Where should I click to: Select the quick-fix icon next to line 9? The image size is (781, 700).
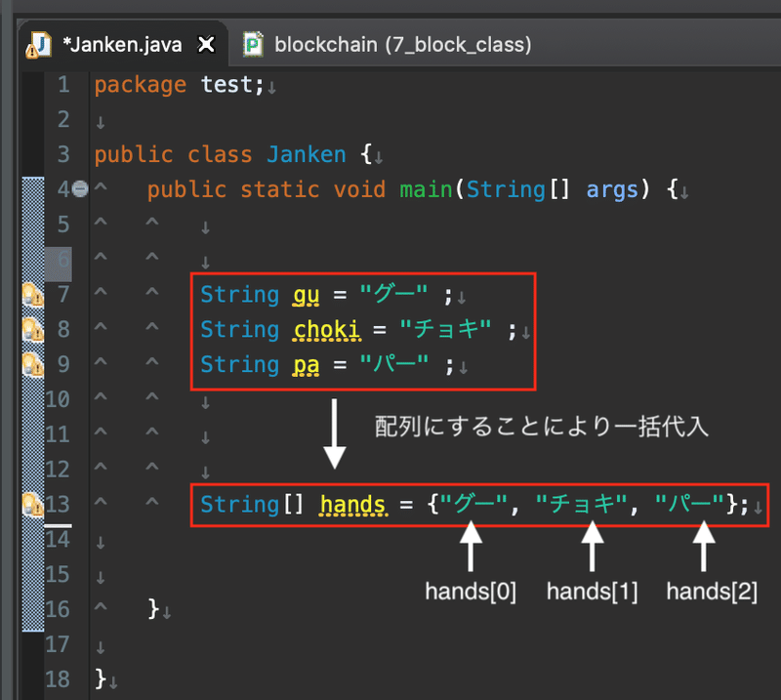tap(33, 364)
